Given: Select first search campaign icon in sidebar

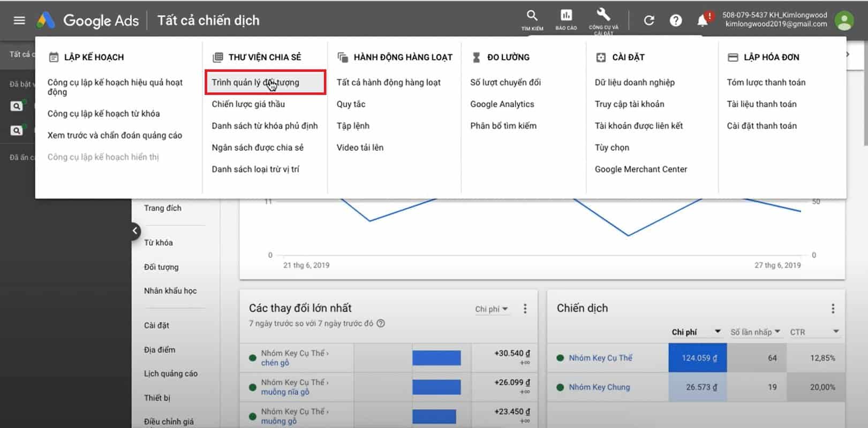Looking at the screenshot, I should pos(17,106).
